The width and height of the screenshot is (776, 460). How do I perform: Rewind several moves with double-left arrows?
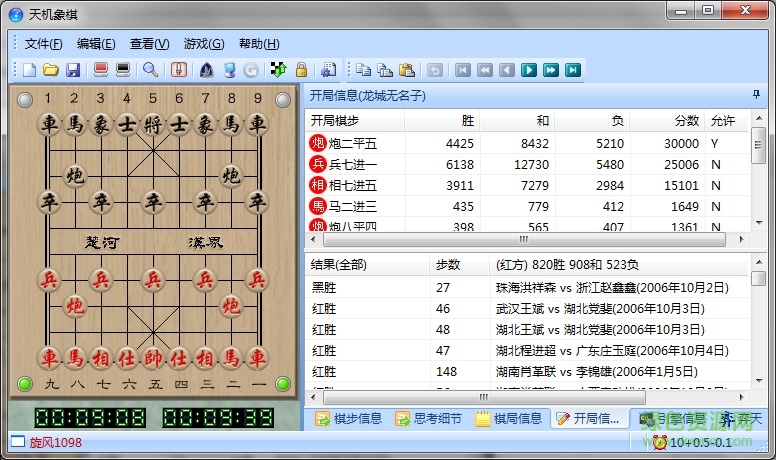point(485,70)
